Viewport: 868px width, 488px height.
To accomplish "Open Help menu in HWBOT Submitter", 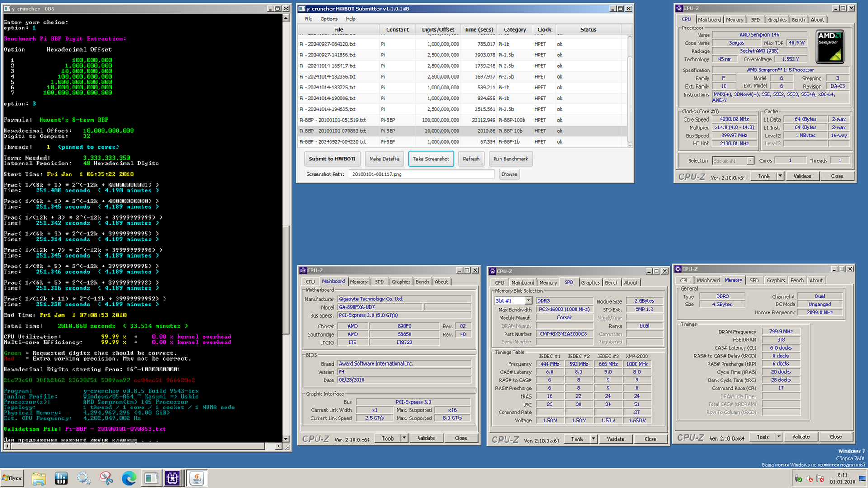I will (x=351, y=19).
